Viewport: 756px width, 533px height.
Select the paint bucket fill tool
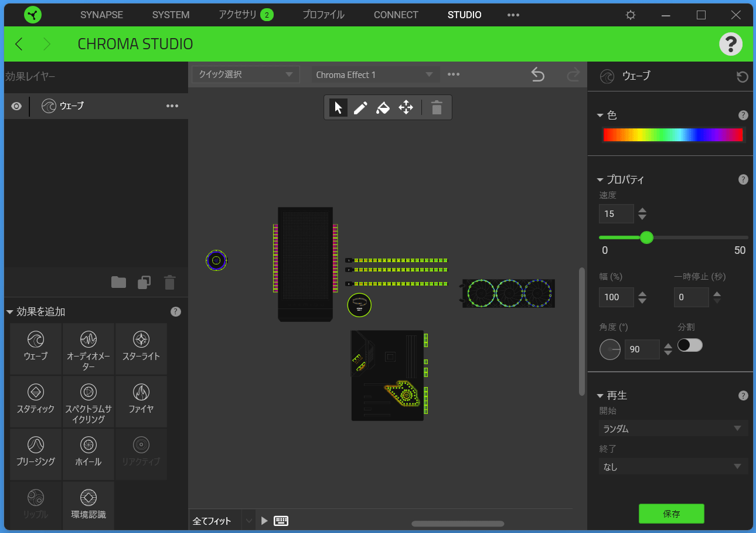tap(383, 108)
